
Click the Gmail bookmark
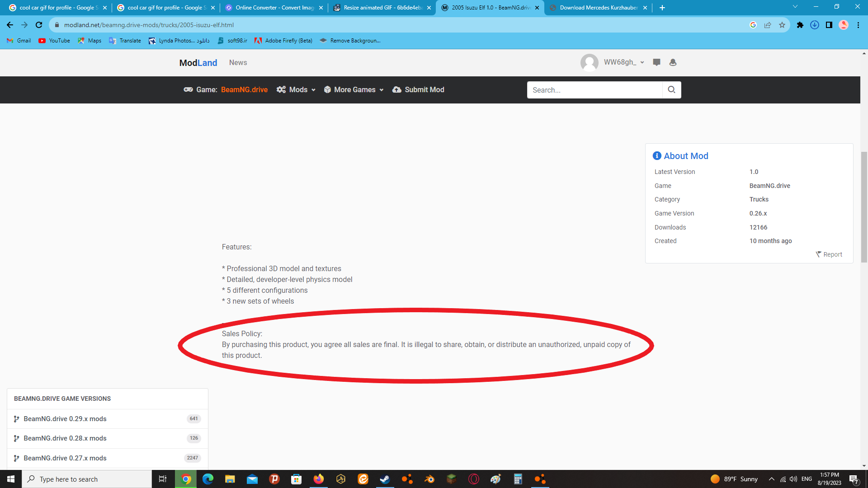point(19,41)
